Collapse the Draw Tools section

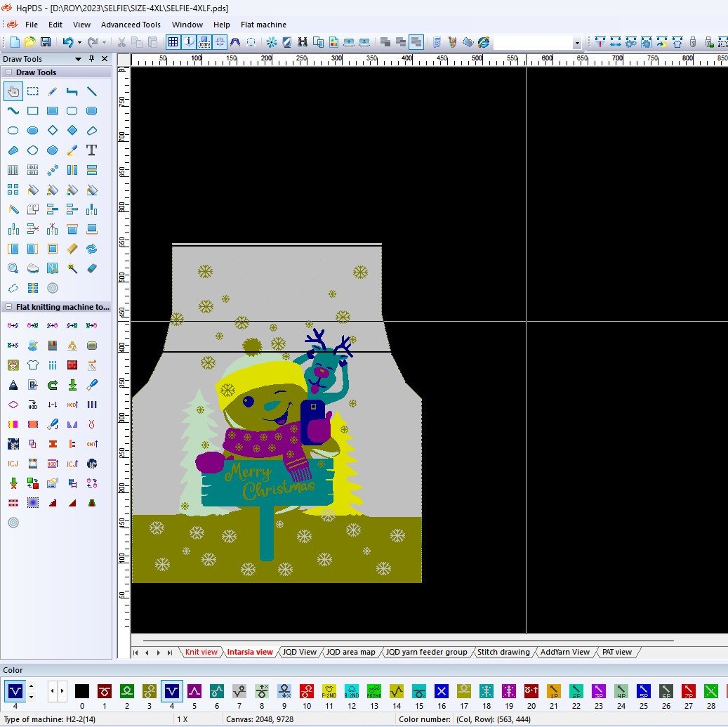click(x=8, y=72)
